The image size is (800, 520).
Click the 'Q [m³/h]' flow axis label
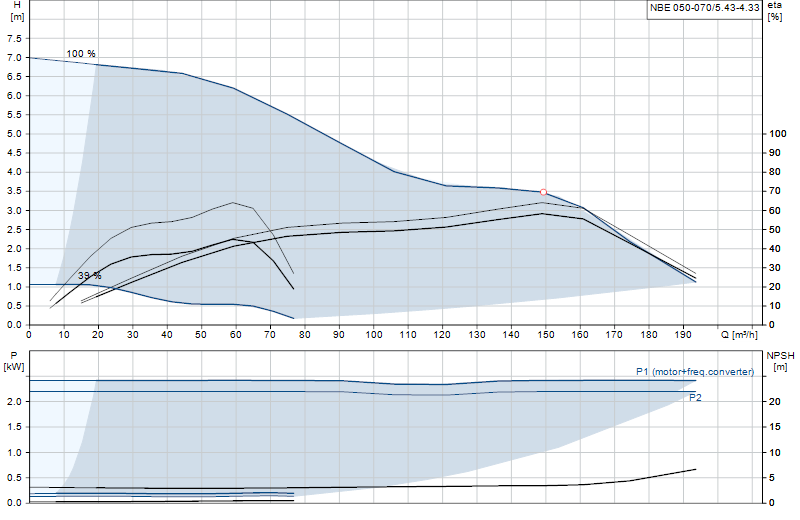[739, 335]
